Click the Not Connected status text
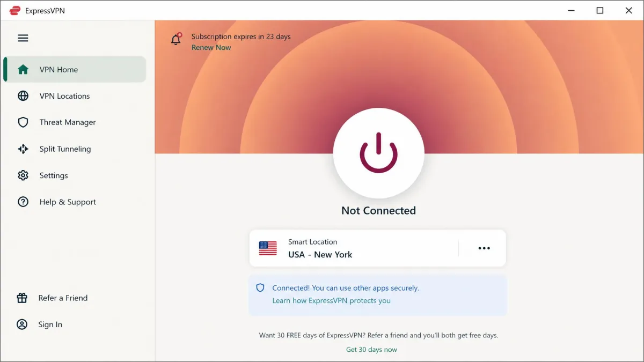 [x=378, y=211]
